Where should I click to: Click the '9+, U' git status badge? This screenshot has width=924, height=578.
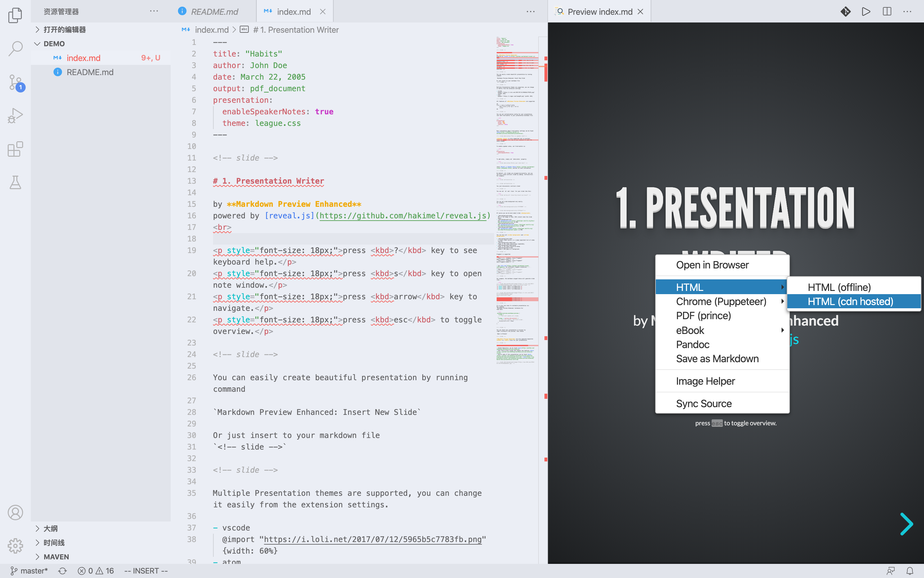click(x=150, y=58)
